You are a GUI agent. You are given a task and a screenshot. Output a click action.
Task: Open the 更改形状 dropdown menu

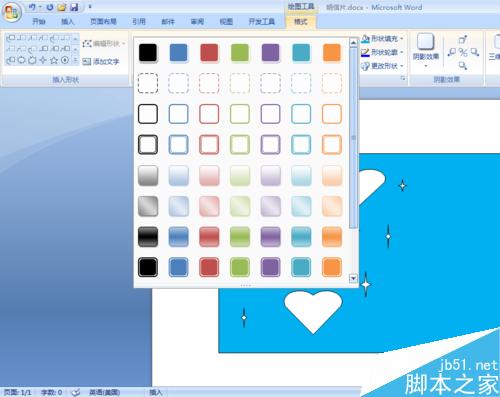[383, 66]
